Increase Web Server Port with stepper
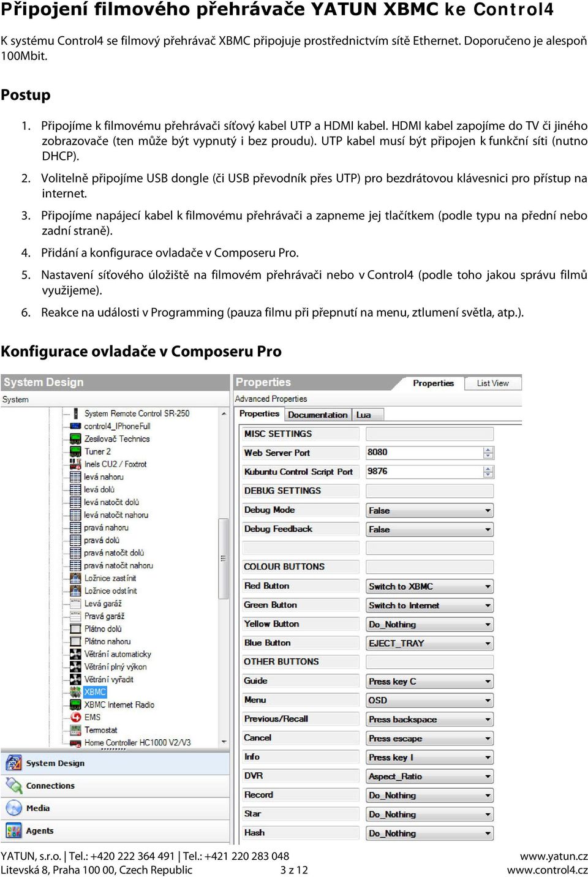This screenshot has width=588, height=877. (x=488, y=450)
